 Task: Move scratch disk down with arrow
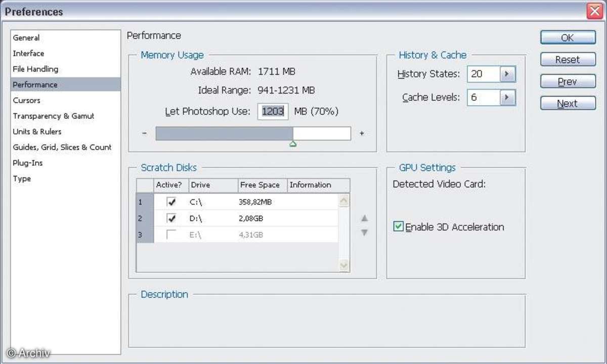tap(364, 233)
